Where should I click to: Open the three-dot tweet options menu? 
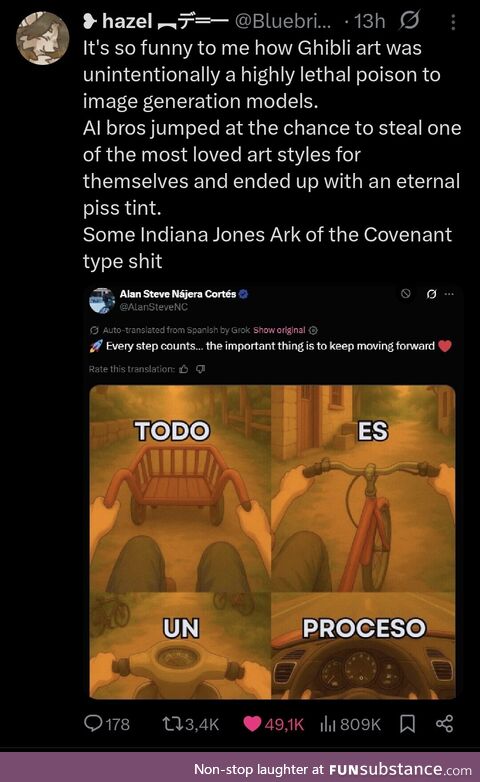[453, 22]
